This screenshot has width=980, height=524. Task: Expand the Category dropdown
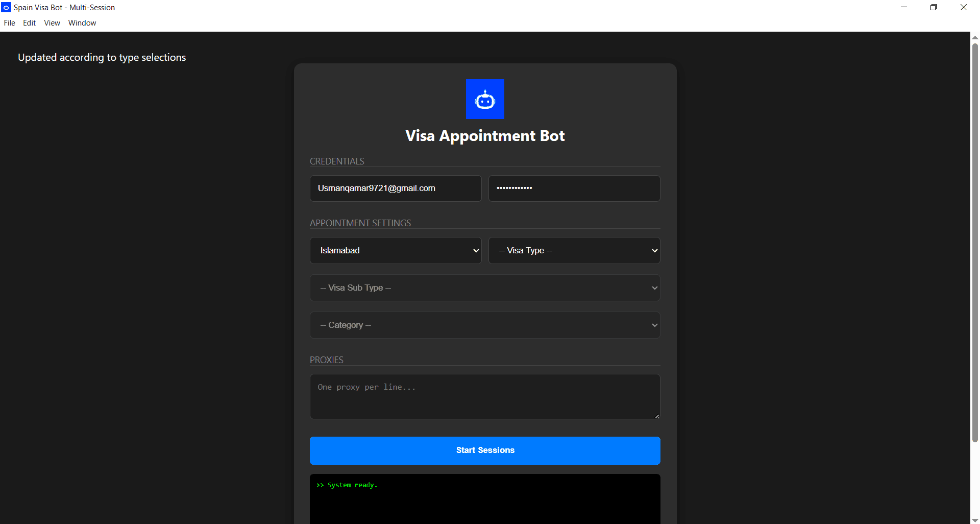pyautogui.click(x=485, y=325)
